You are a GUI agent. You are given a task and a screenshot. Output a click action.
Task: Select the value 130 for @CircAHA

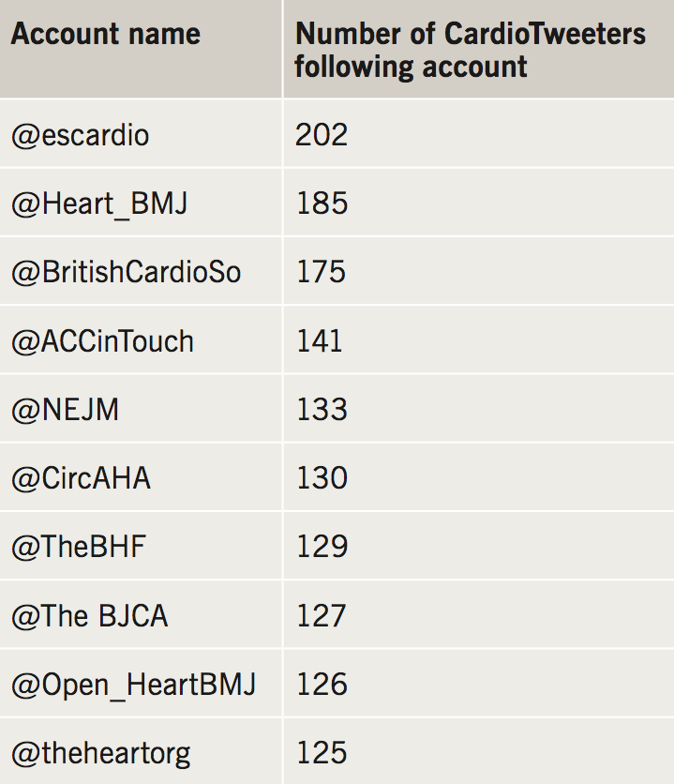pos(322,478)
